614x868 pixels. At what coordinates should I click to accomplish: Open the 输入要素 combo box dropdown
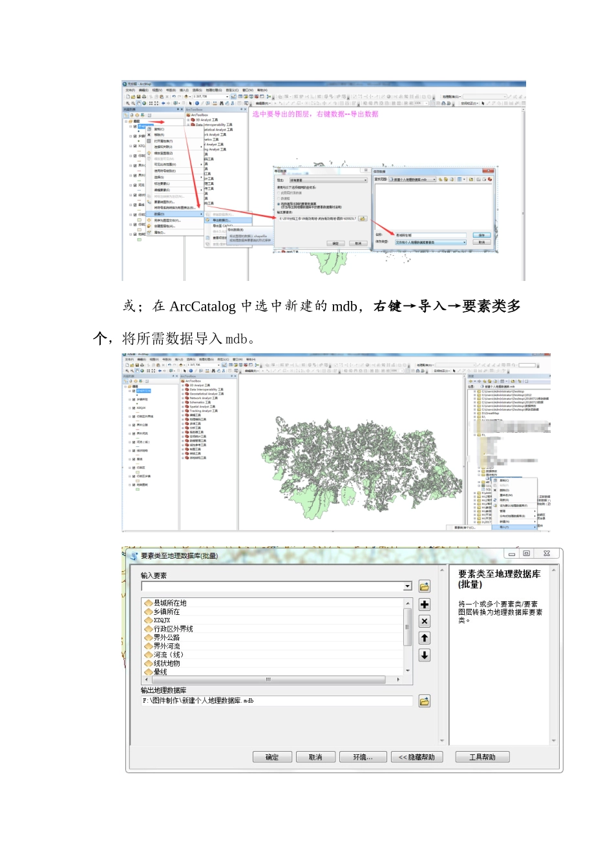coord(408,586)
